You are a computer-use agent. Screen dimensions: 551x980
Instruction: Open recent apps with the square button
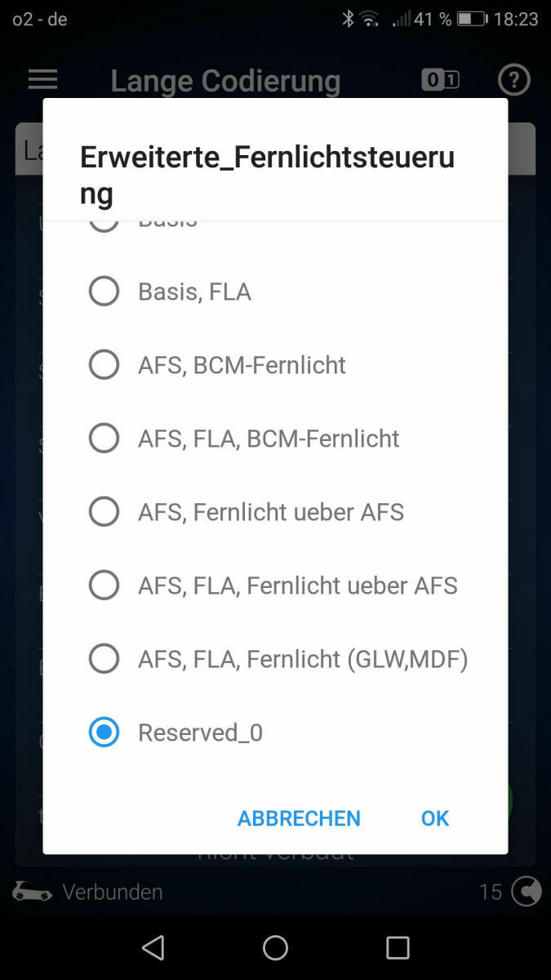(x=398, y=947)
